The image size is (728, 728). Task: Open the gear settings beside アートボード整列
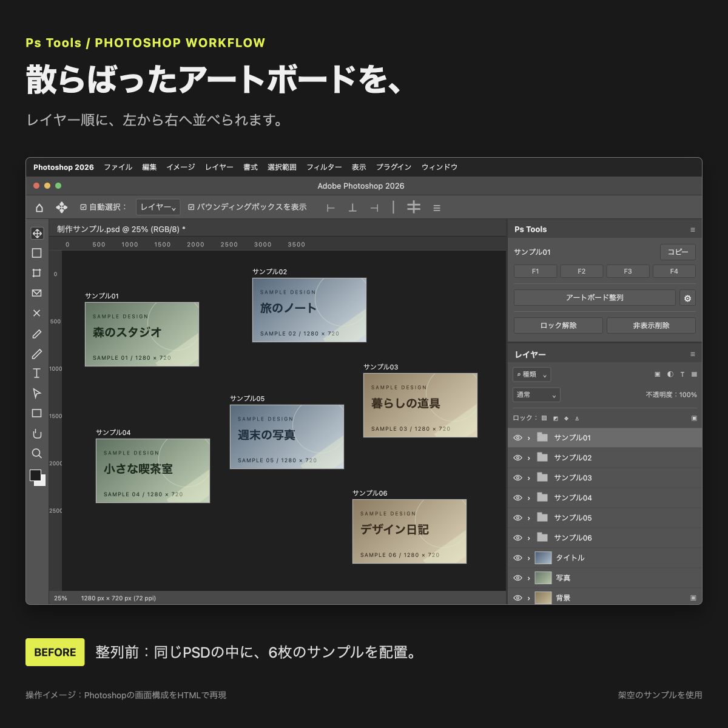tap(687, 298)
